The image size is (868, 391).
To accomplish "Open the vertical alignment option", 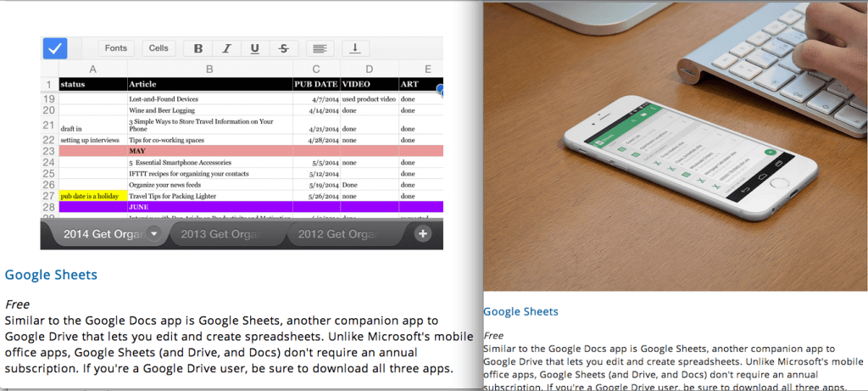I will (x=355, y=48).
